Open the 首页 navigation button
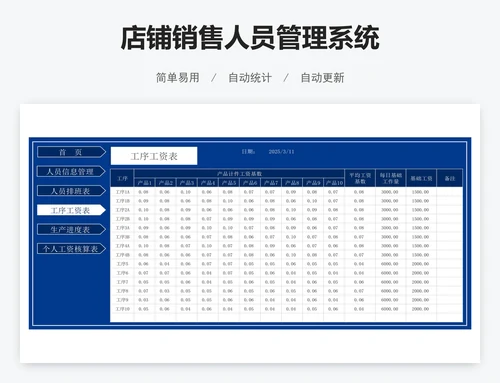Viewport: 500px width, 383px height. [x=71, y=152]
